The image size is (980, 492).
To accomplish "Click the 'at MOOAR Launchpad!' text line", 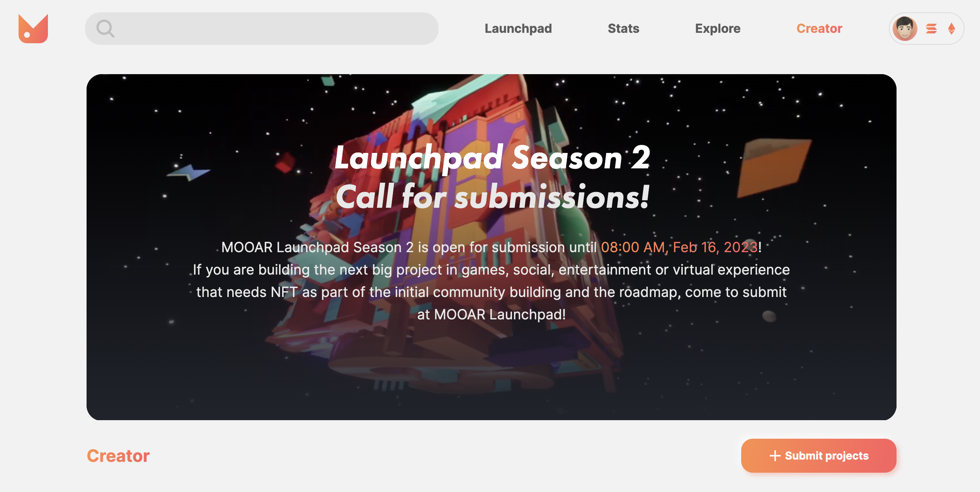I will pyautogui.click(x=492, y=314).
